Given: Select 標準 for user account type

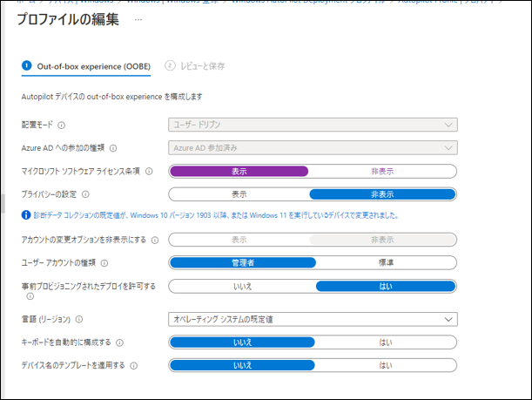Looking at the screenshot, I should coord(386,263).
